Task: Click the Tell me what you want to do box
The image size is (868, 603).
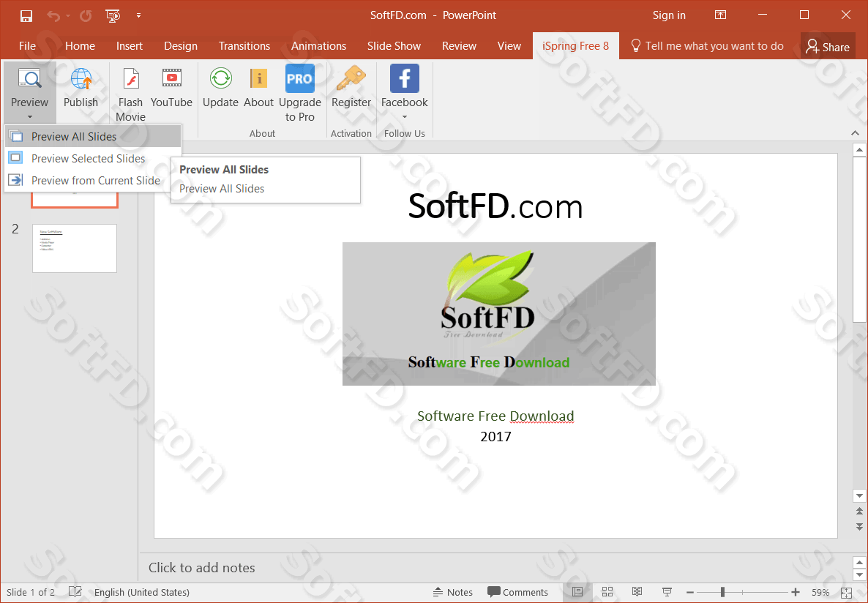Action: pos(708,46)
